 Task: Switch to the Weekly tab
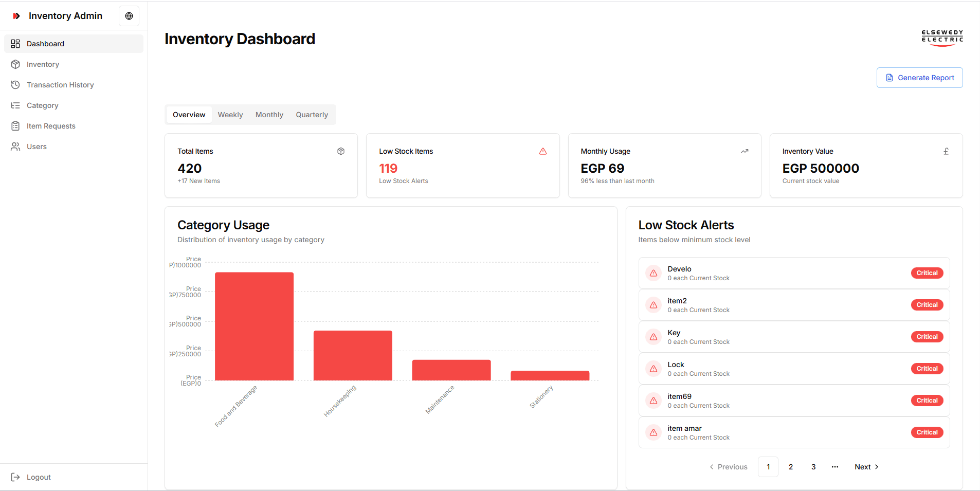click(x=230, y=115)
